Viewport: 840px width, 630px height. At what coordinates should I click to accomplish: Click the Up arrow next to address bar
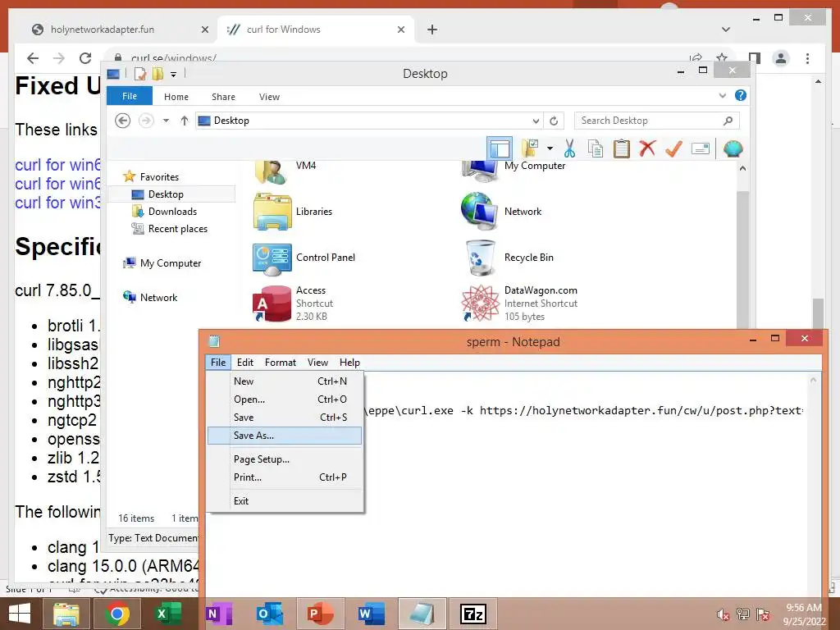185,121
